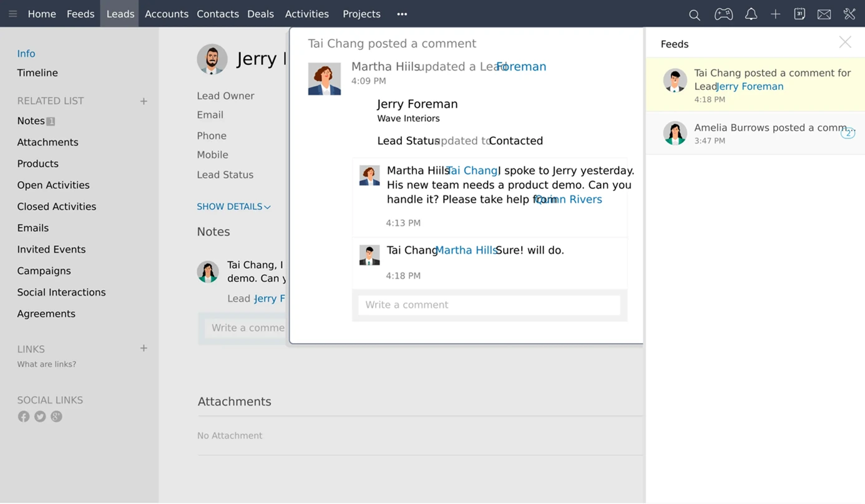Open the search icon in top bar

pyautogui.click(x=694, y=14)
